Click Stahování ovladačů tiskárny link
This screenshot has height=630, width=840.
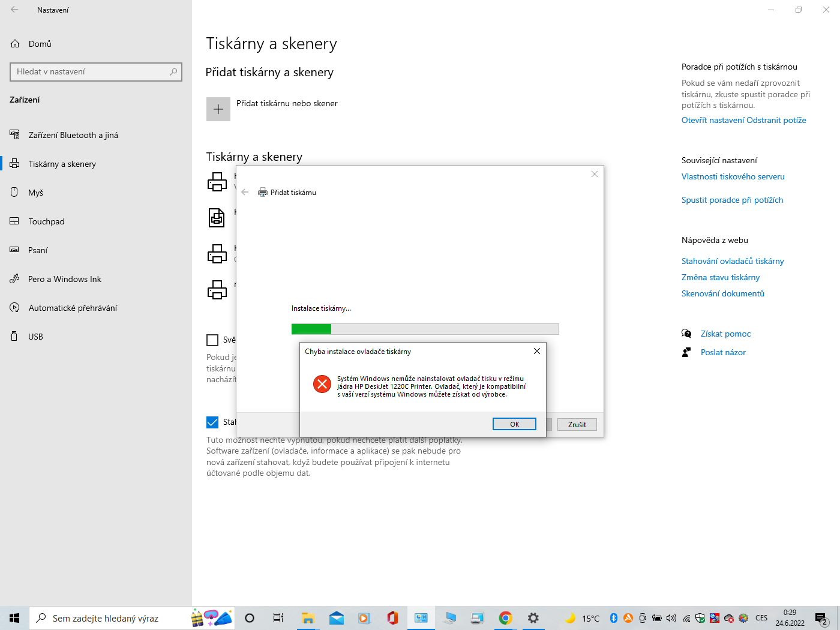(x=732, y=261)
